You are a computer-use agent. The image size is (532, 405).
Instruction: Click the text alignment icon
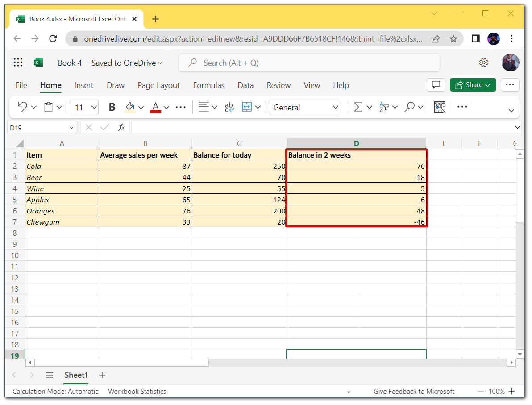(x=204, y=107)
